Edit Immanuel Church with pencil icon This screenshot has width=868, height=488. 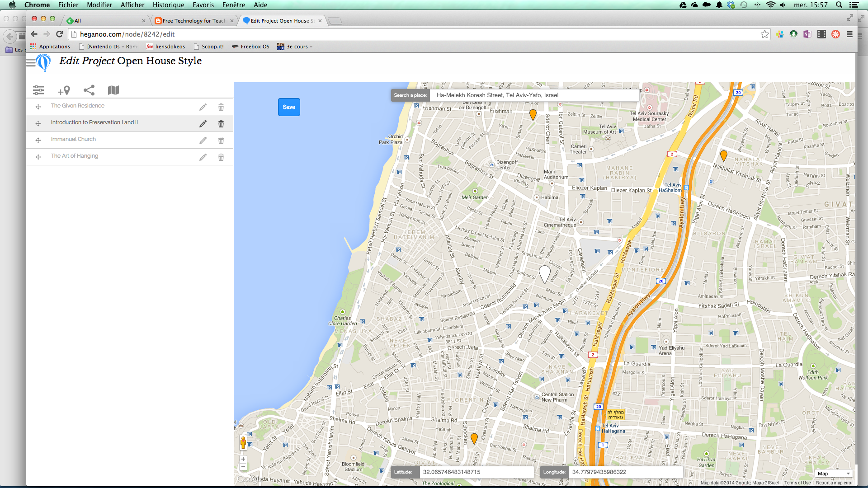pyautogui.click(x=203, y=141)
